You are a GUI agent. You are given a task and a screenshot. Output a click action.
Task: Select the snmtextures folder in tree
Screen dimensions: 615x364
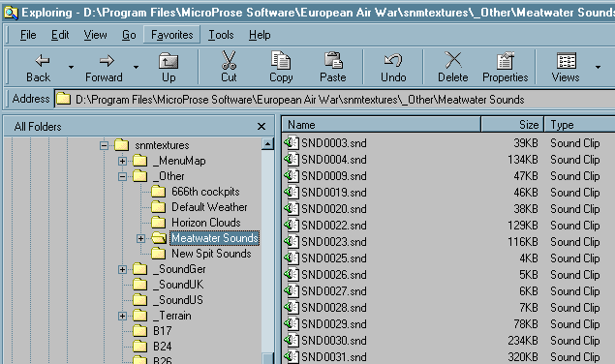pos(162,145)
